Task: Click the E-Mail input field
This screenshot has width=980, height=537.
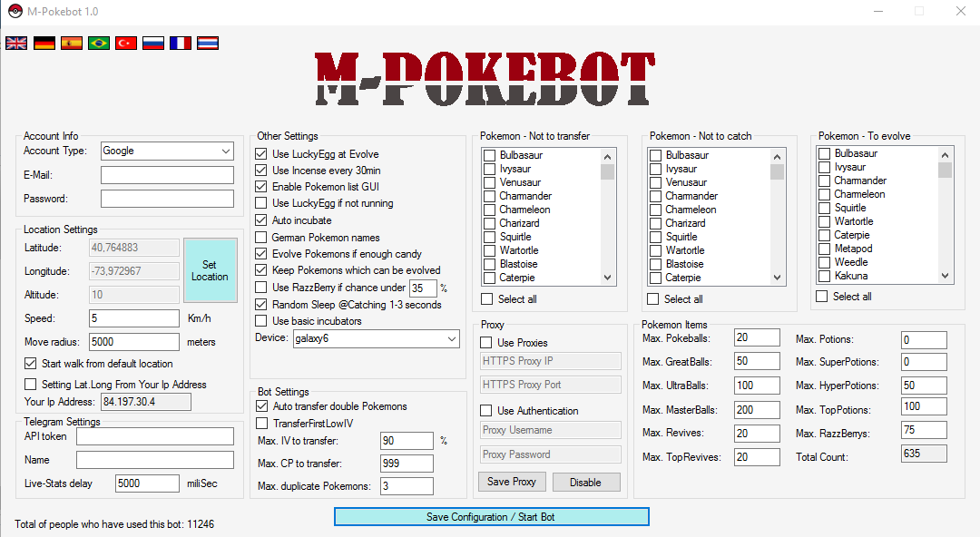Action: click(x=168, y=175)
